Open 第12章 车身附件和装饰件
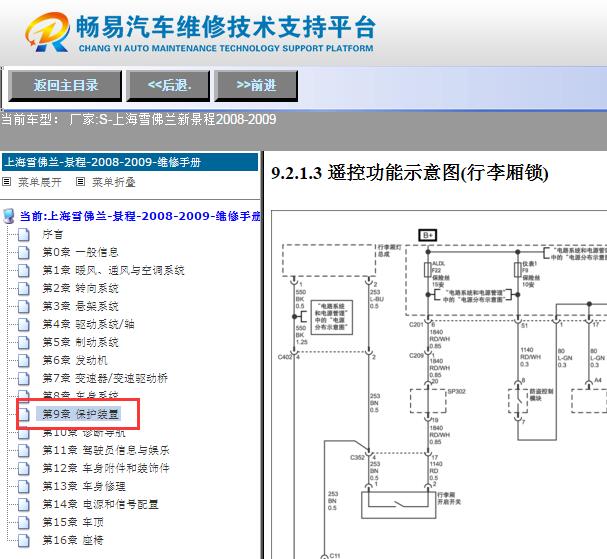This screenshot has height=559, width=607. (106, 468)
